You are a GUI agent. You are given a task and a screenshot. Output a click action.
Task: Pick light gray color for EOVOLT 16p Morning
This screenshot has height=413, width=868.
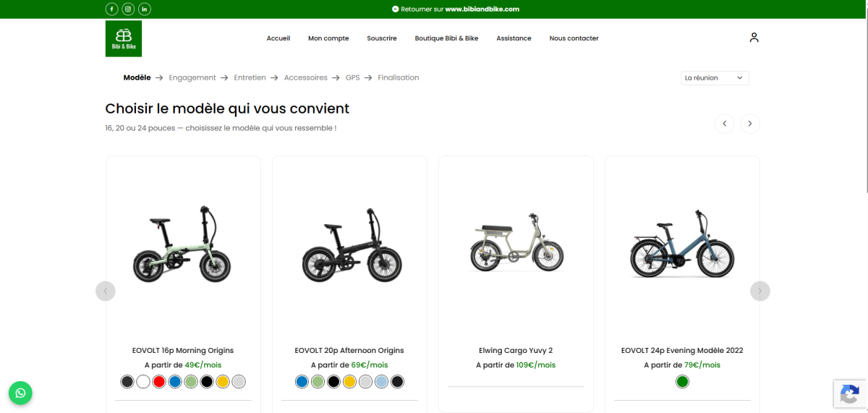coord(239,381)
